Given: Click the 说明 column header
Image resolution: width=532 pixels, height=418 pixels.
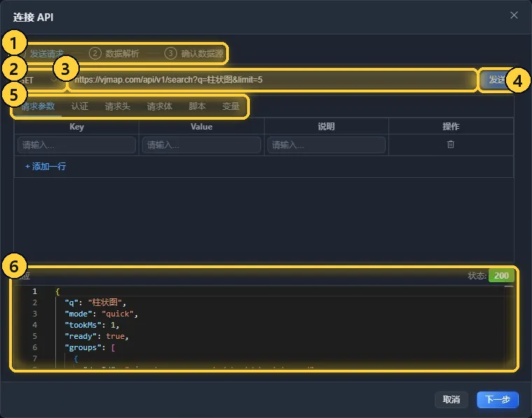Looking at the screenshot, I should click(326, 127).
